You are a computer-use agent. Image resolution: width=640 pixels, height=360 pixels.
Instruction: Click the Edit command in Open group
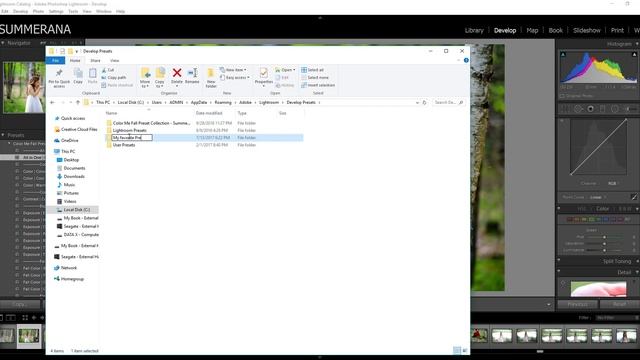coord(282,78)
